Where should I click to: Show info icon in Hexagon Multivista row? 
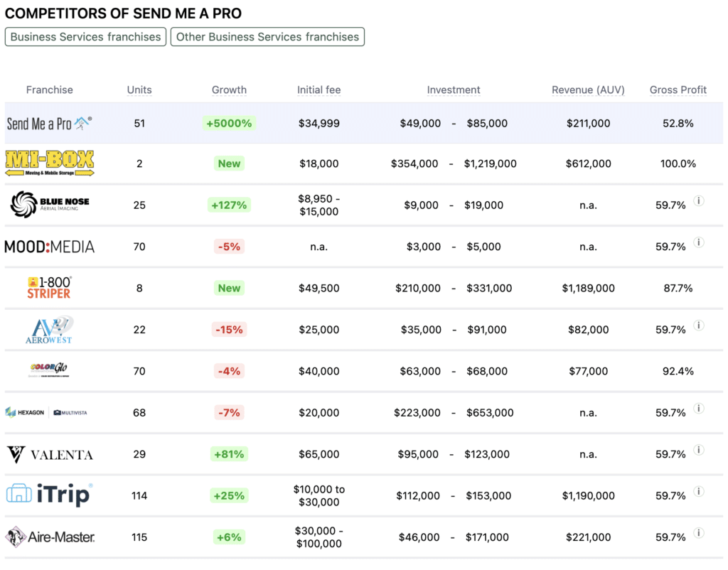tap(699, 409)
